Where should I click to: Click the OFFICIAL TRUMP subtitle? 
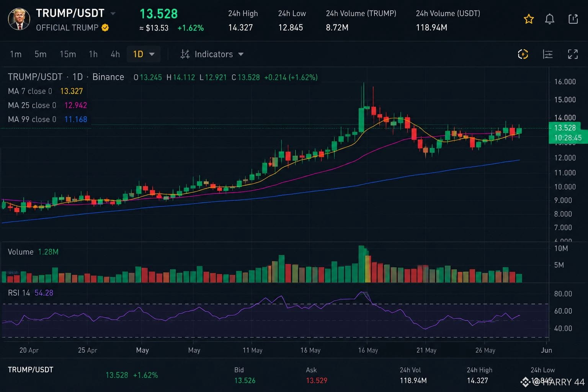tap(67, 28)
